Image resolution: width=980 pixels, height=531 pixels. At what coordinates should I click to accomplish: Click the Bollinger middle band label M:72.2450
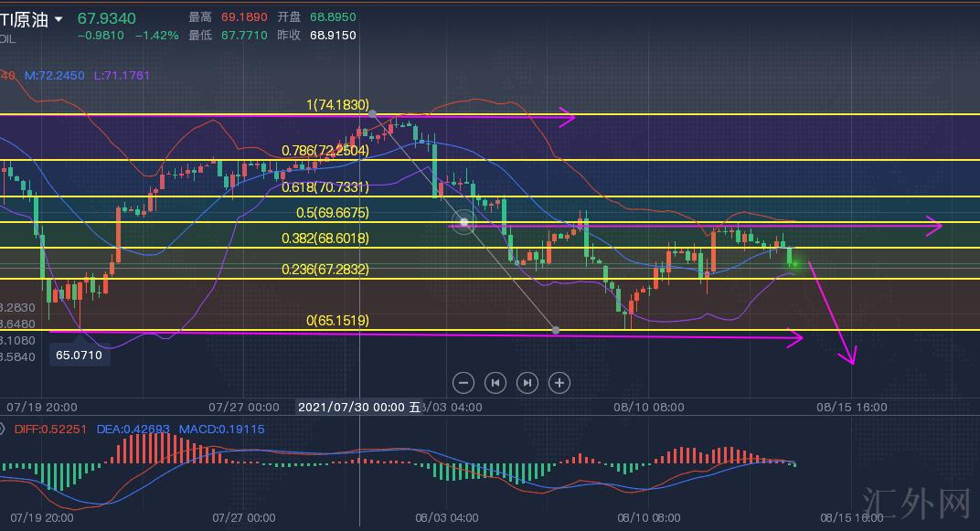point(57,75)
